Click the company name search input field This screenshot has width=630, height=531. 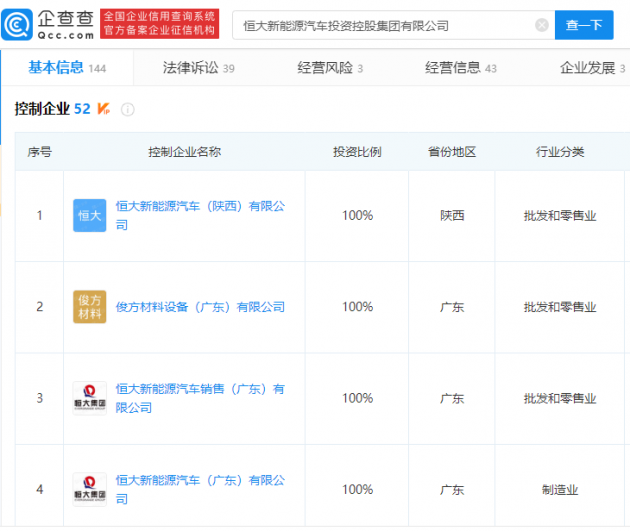tap(385, 25)
